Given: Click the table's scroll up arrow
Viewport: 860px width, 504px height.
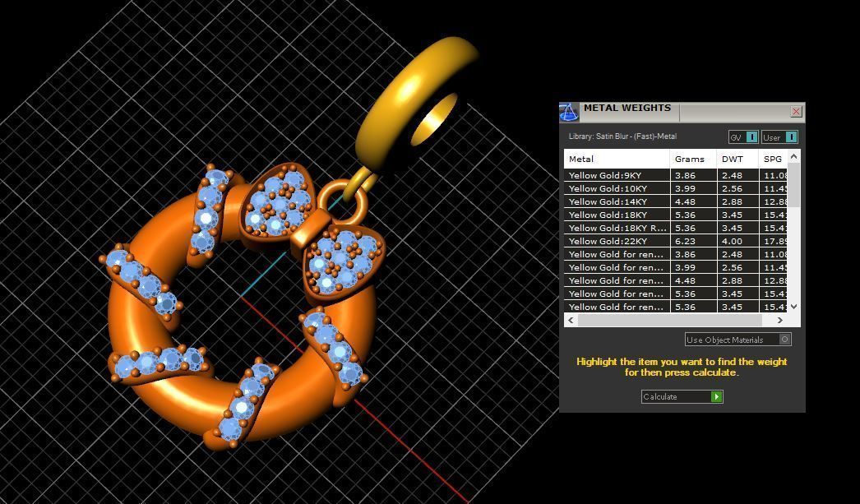Looking at the screenshot, I should click(793, 157).
